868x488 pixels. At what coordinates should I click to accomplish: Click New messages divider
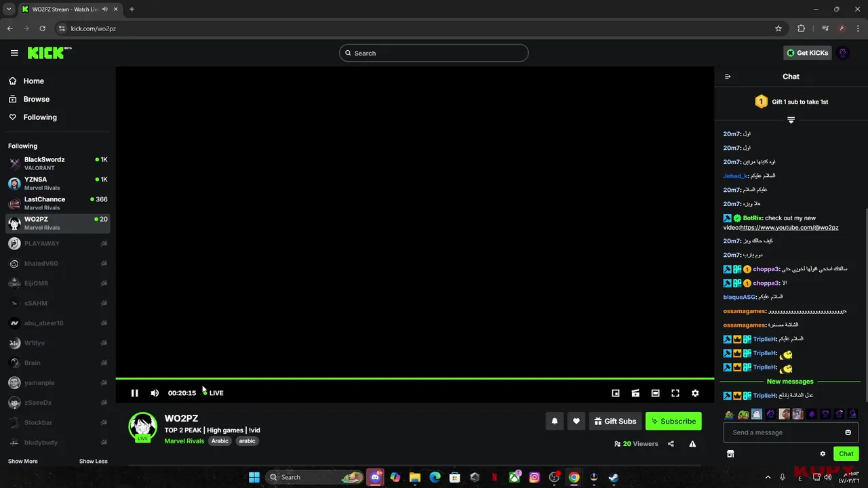point(790,382)
